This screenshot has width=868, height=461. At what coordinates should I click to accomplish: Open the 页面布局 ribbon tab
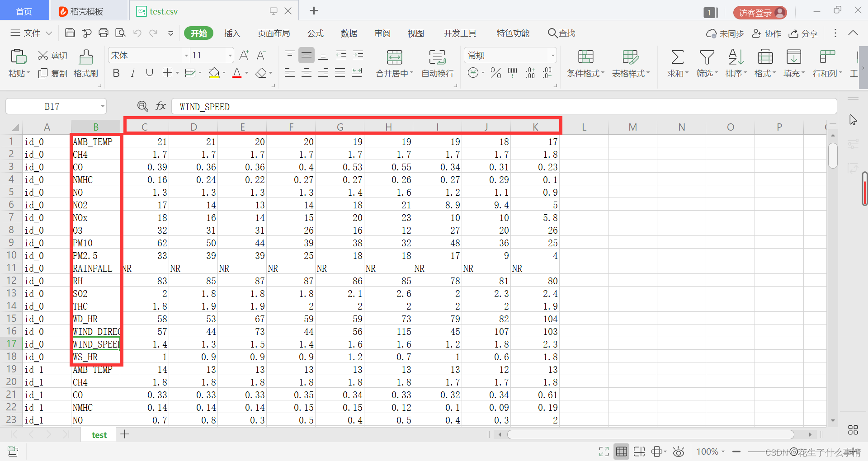(274, 33)
